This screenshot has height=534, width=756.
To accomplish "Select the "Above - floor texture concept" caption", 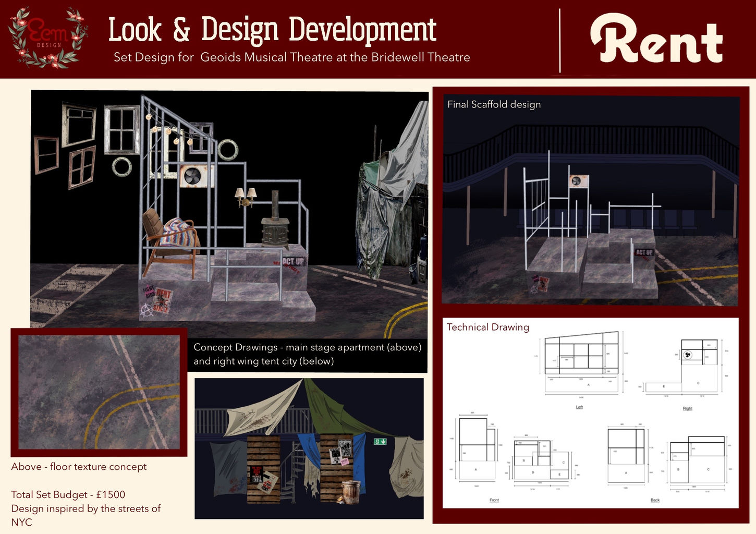I will coord(79,467).
